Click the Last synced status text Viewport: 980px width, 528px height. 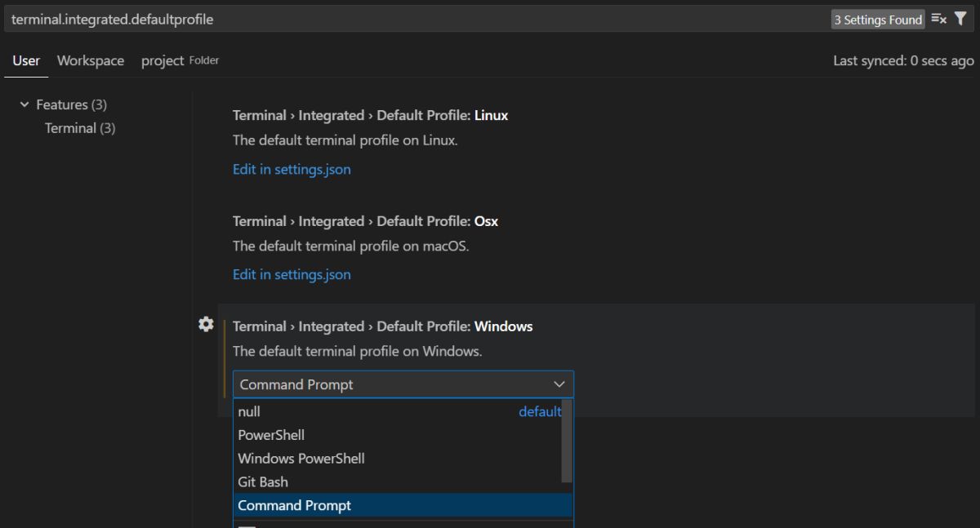903,60
